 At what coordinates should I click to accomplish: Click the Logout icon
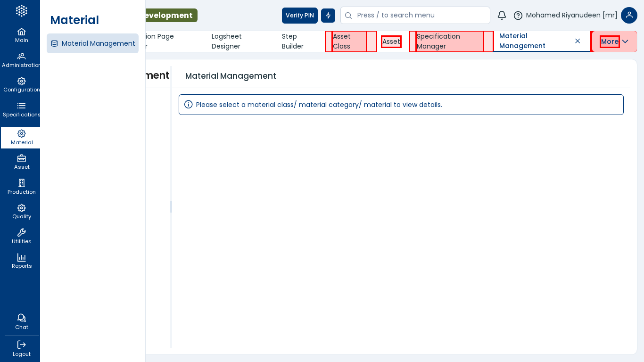[21, 348]
